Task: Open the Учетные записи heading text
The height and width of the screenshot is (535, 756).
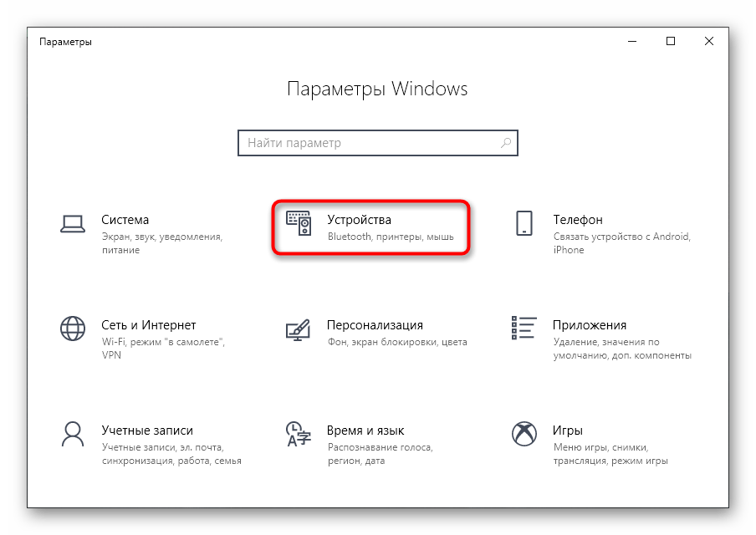Action: click(x=147, y=431)
